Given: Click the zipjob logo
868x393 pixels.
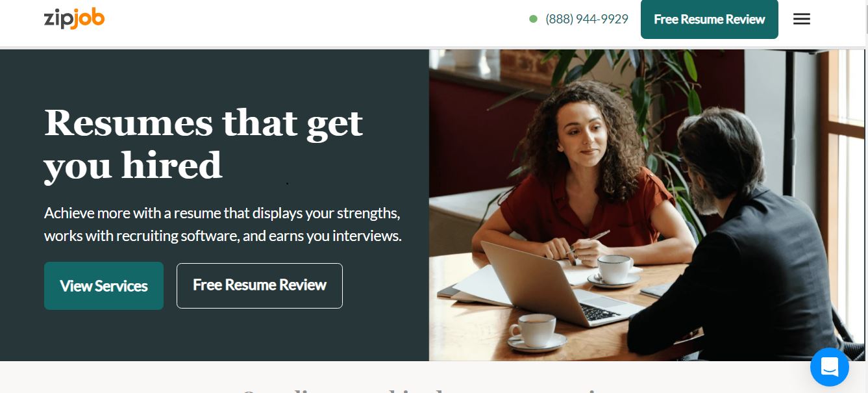Looking at the screenshot, I should click(74, 19).
